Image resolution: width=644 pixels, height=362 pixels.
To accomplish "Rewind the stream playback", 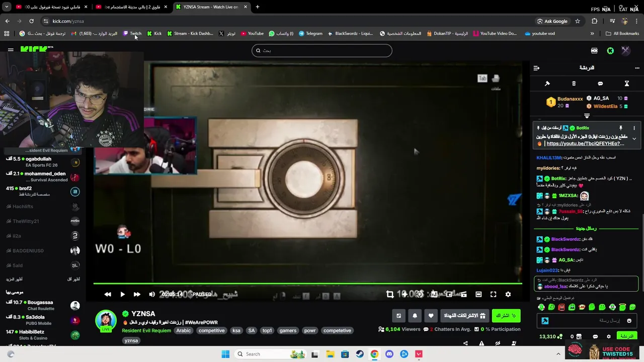I will (108, 294).
